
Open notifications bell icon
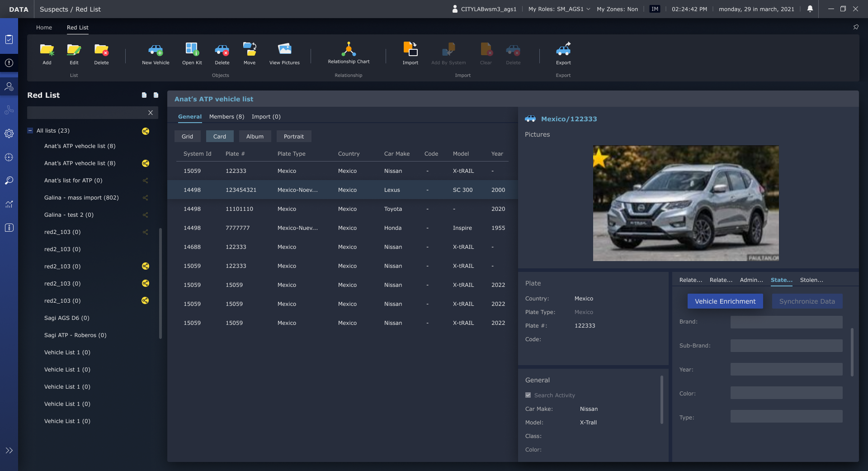810,9
